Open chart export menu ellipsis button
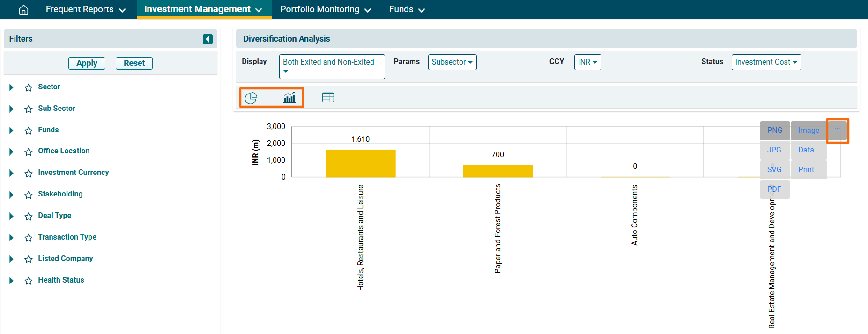This screenshot has width=868, height=334. [x=837, y=130]
